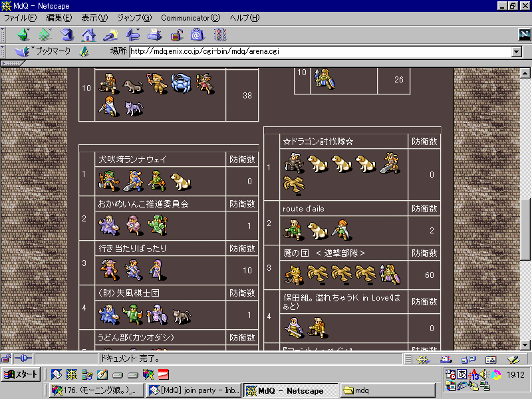The width and height of the screenshot is (532, 399).
Task: Open Mailbox from component bar icon
Action: [x=446, y=359]
